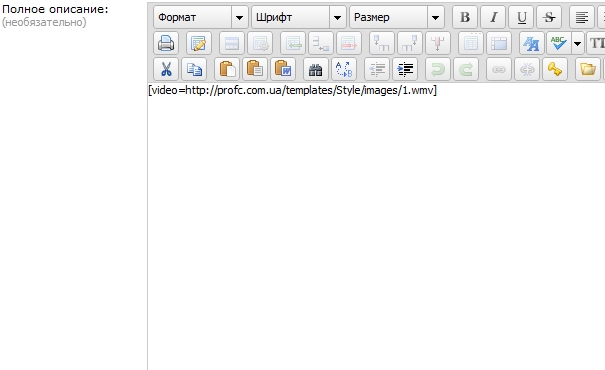The image size is (605, 370).
Task: Toggle Italic formatting button
Action: point(493,17)
